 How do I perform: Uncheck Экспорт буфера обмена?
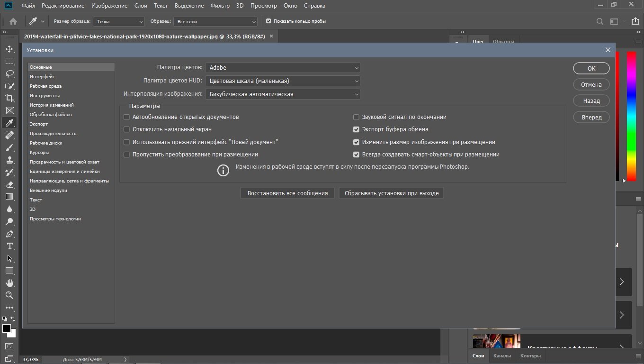[x=357, y=129]
